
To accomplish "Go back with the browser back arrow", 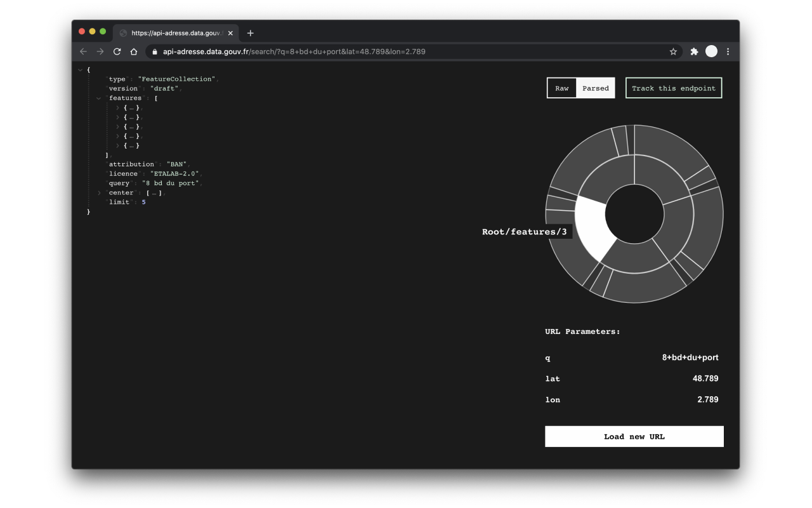I will pos(83,51).
